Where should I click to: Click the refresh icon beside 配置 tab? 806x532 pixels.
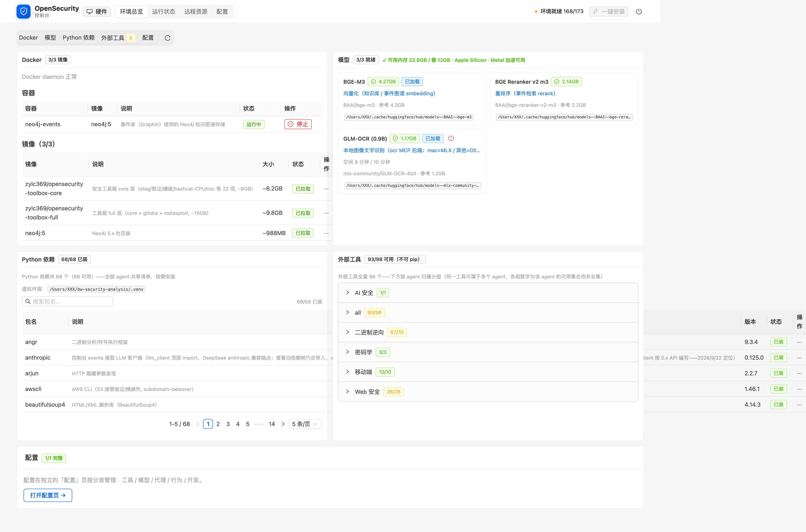point(167,38)
